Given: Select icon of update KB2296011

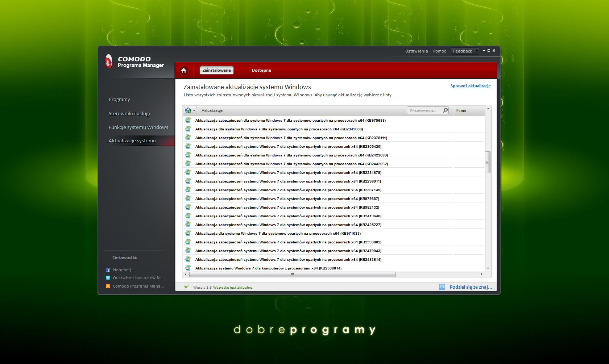Looking at the screenshot, I should point(188,181).
